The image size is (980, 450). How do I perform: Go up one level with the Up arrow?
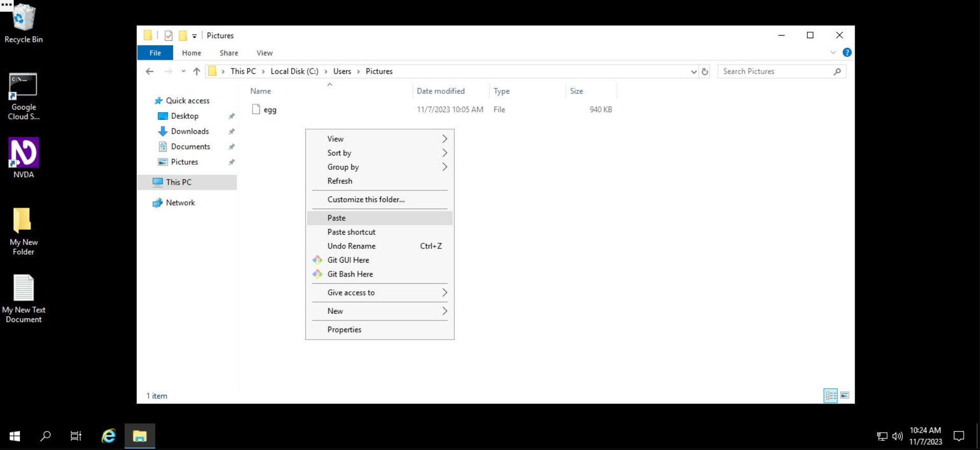tap(197, 71)
